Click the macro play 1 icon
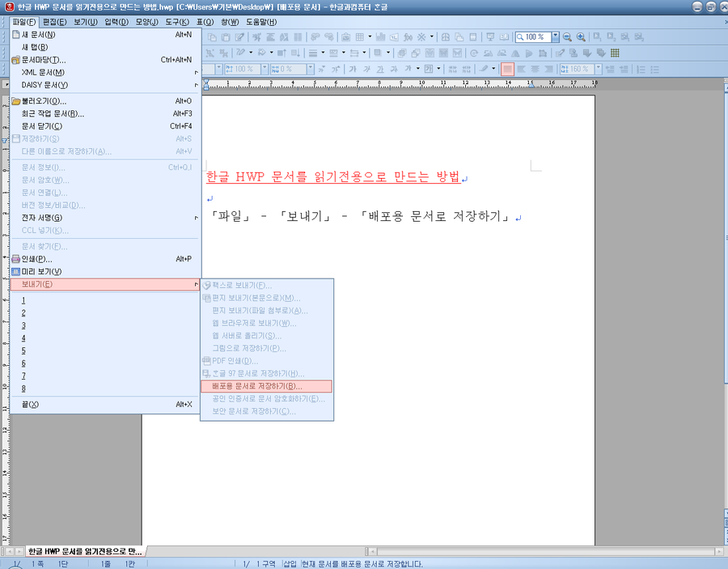 (x=598, y=36)
